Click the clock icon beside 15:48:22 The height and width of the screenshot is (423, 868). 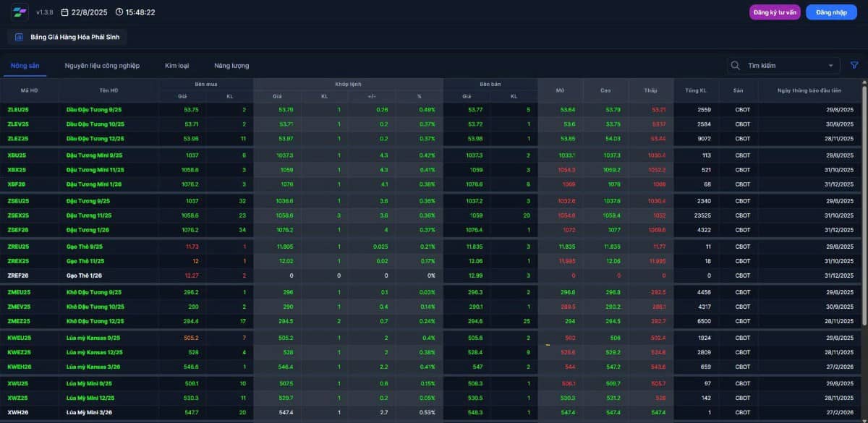(x=119, y=12)
